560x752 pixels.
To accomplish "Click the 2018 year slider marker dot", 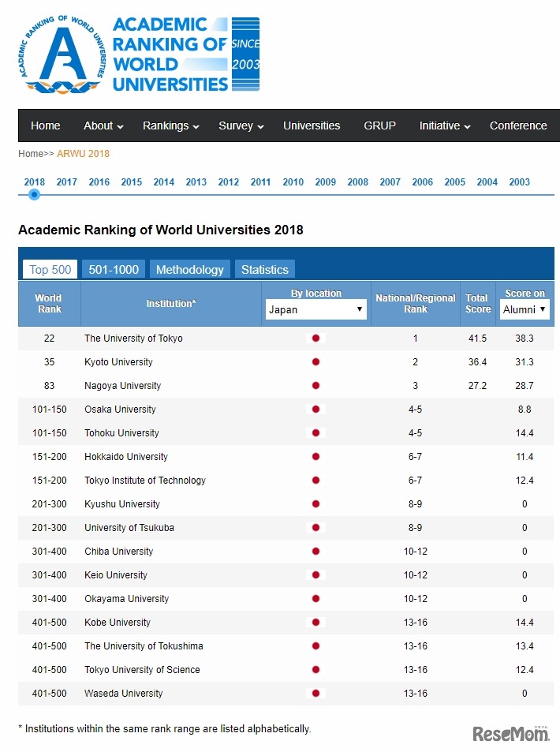I will click(34, 195).
